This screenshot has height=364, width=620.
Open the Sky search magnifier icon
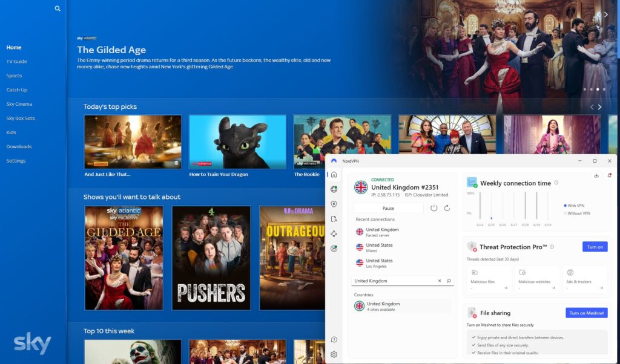58,8
